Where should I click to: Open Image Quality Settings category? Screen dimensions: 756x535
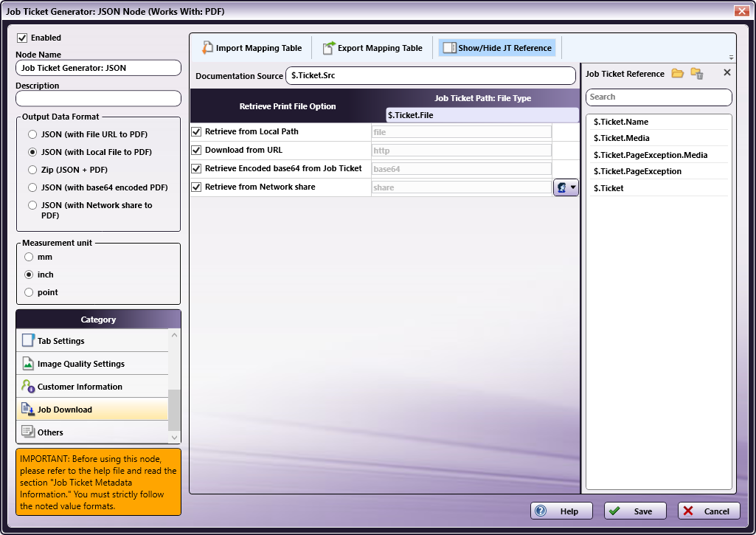point(92,364)
